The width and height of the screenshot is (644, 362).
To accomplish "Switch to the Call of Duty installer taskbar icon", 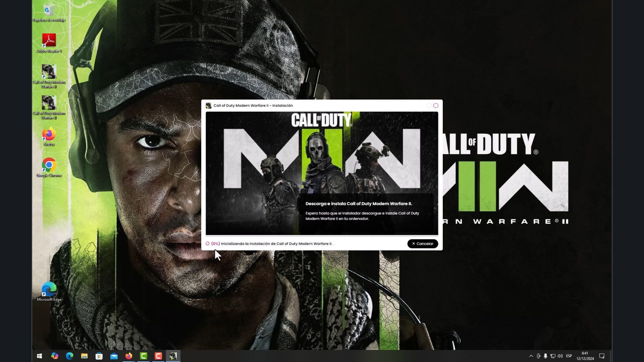I will coord(173,356).
